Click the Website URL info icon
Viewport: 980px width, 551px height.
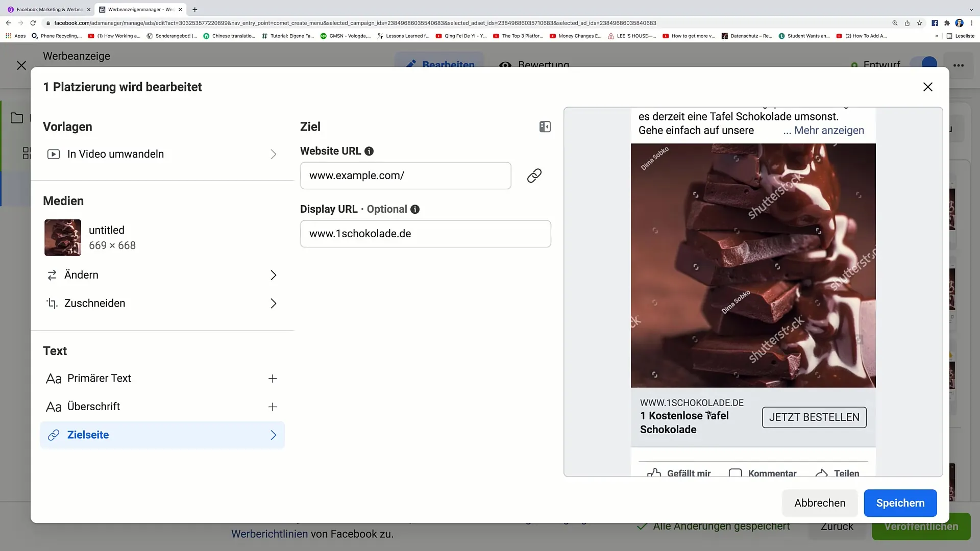point(369,151)
